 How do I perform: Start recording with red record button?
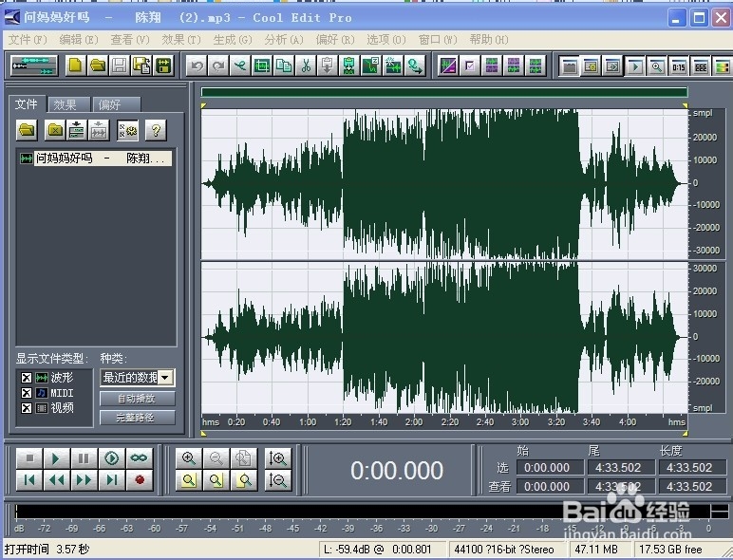point(139,480)
